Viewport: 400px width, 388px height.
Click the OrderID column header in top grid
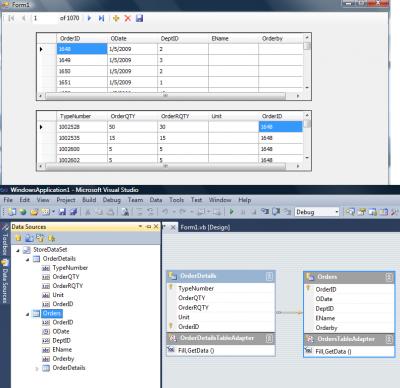(82, 39)
